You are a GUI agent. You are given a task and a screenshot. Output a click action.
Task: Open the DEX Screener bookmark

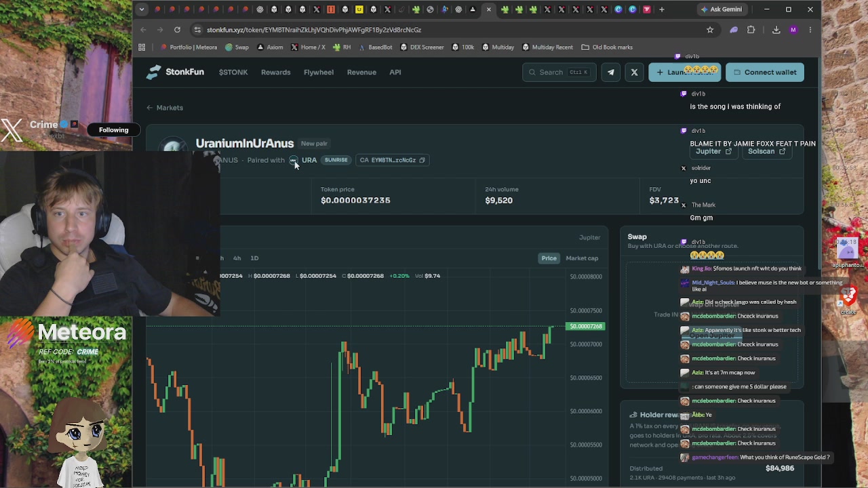click(422, 47)
